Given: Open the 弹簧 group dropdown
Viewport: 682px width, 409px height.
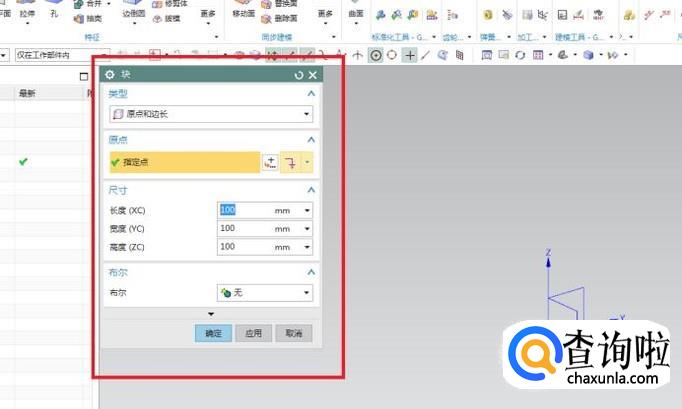Looking at the screenshot, I should coord(509,37).
